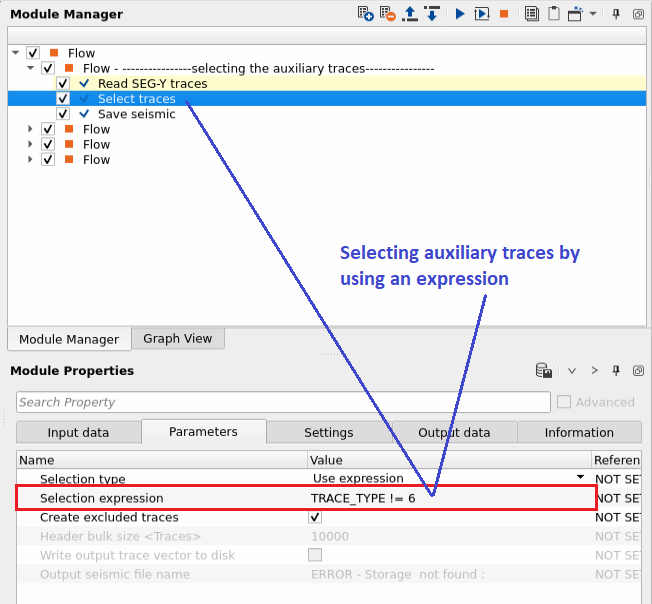Click the database lock icon in Module Properties
Image resolution: width=652 pixels, height=604 pixels.
tap(544, 371)
